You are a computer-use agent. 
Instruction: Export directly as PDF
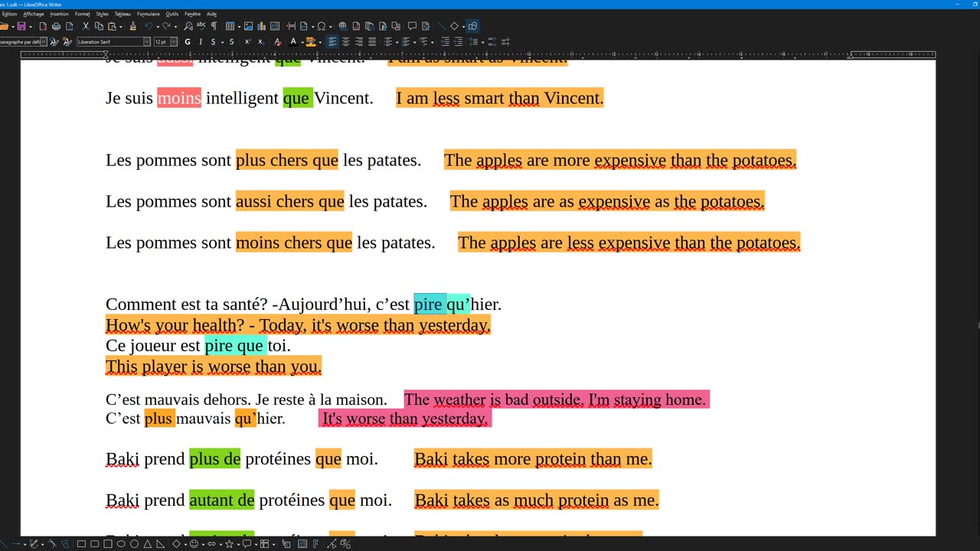(43, 26)
